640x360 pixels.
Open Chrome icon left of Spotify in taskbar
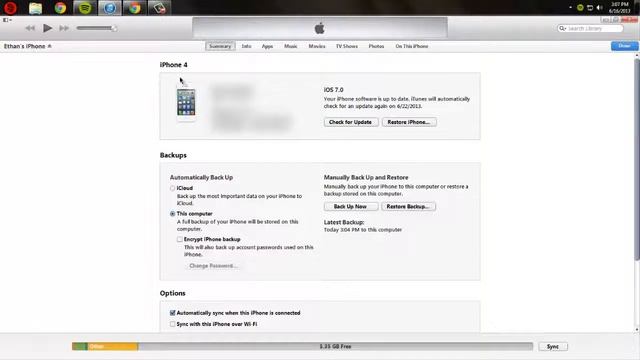[x=60, y=8]
